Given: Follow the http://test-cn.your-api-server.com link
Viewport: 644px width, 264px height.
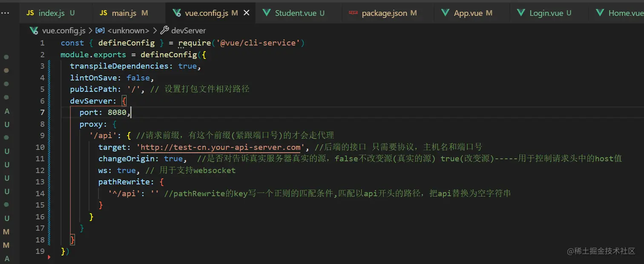Looking at the screenshot, I should coord(221,148).
